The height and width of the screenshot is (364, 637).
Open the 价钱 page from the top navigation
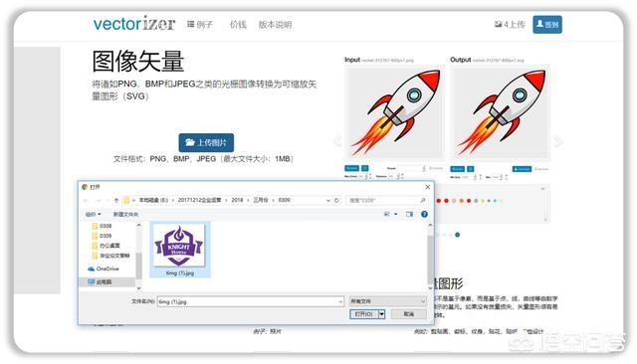pyautogui.click(x=238, y=24)
